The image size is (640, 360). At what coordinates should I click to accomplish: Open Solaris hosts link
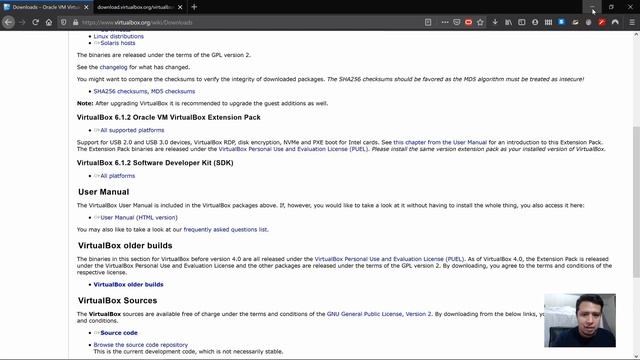tap(118, 43)
